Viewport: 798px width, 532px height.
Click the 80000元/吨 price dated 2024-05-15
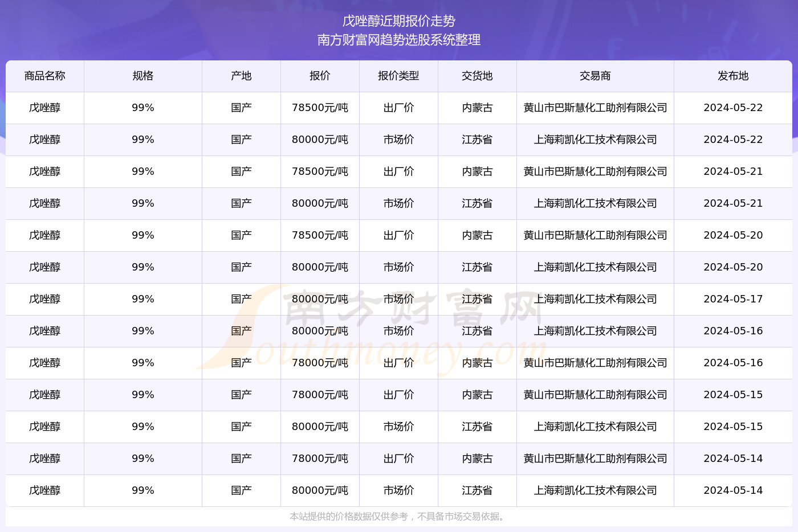(320, 427)
